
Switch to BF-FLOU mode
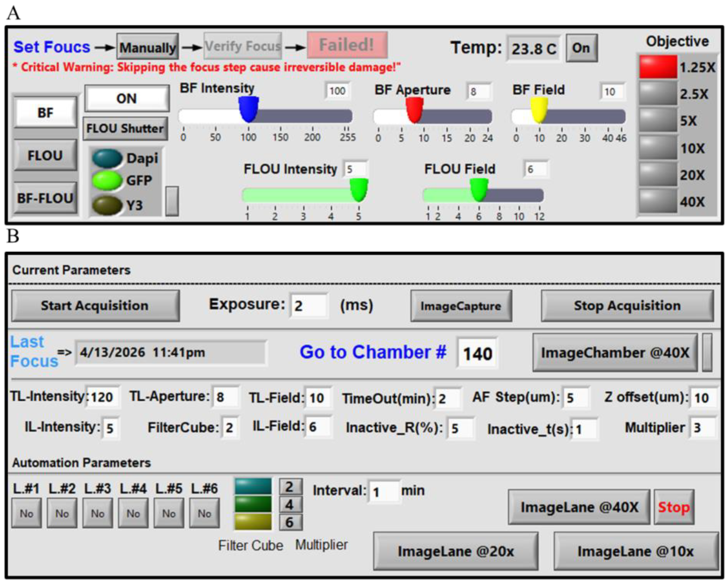click(45, 198)
